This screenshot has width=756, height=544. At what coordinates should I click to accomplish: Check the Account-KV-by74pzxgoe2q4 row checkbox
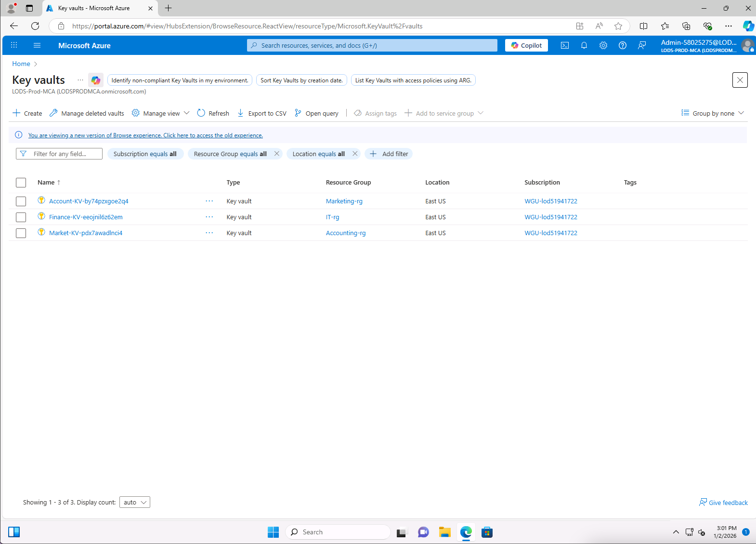21,201
